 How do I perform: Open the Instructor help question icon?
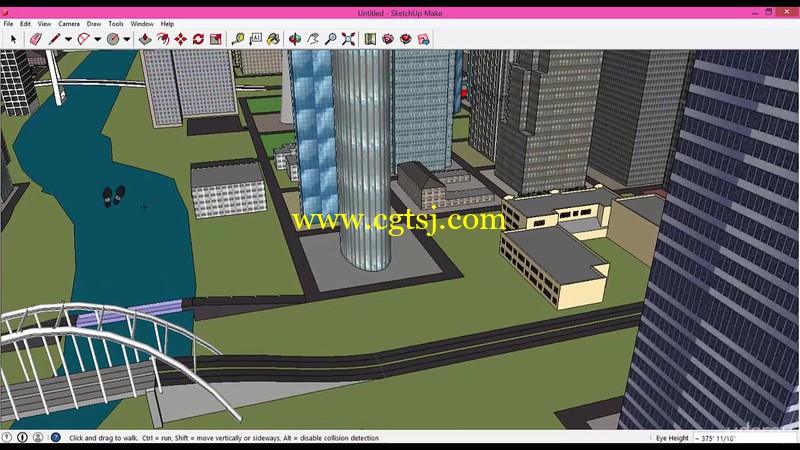(56, 437)
